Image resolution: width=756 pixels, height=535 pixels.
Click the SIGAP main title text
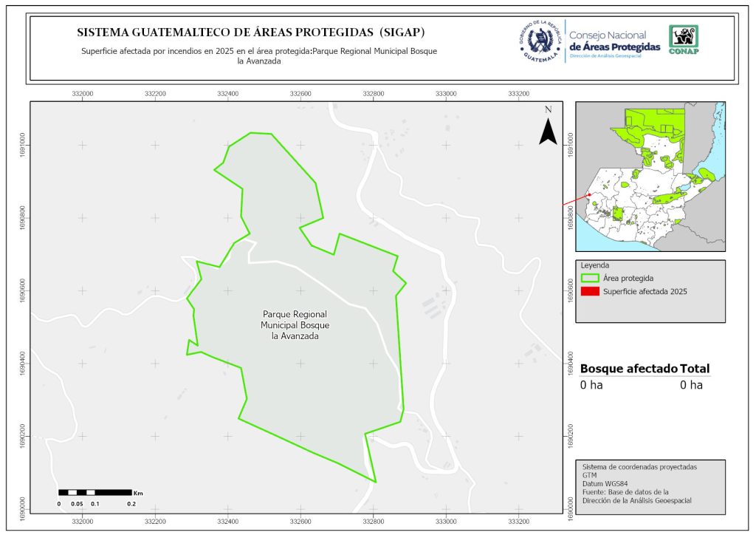[251, 33]
